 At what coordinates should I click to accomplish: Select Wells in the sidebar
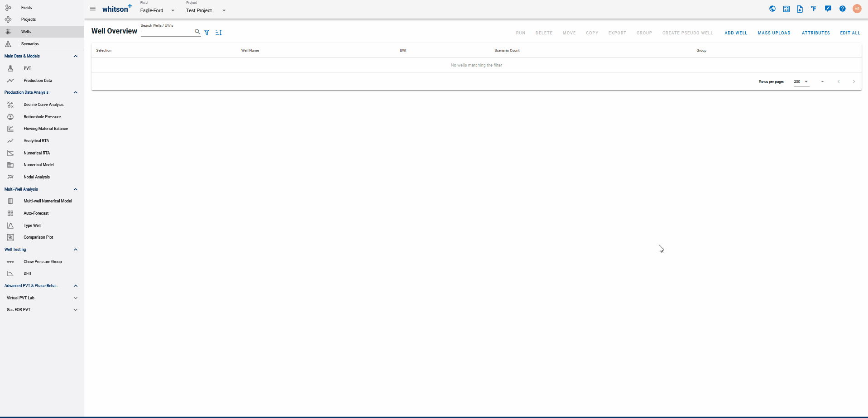click(42, 32)
